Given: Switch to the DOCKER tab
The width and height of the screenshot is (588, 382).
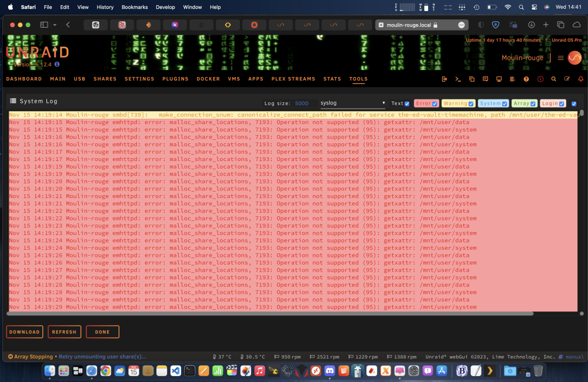Looking at the screenshot, I should point(208,79).
